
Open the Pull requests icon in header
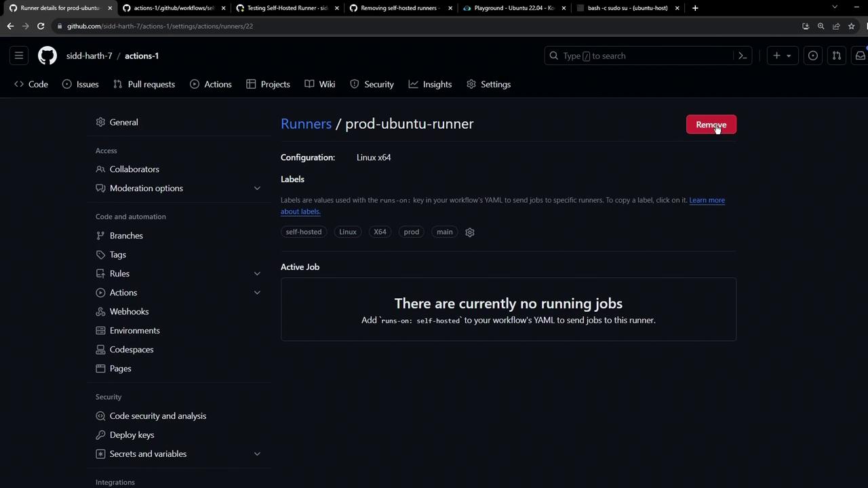click(836, 56)
